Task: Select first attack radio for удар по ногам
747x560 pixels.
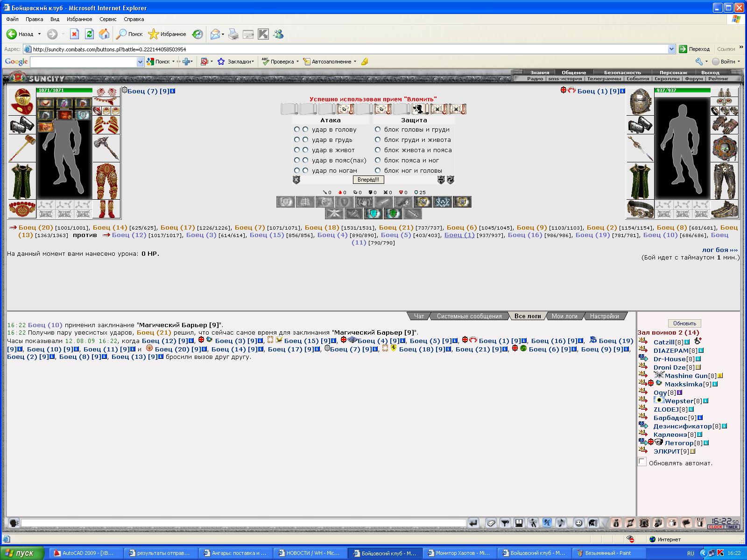Action: click(x=297, y=170)
